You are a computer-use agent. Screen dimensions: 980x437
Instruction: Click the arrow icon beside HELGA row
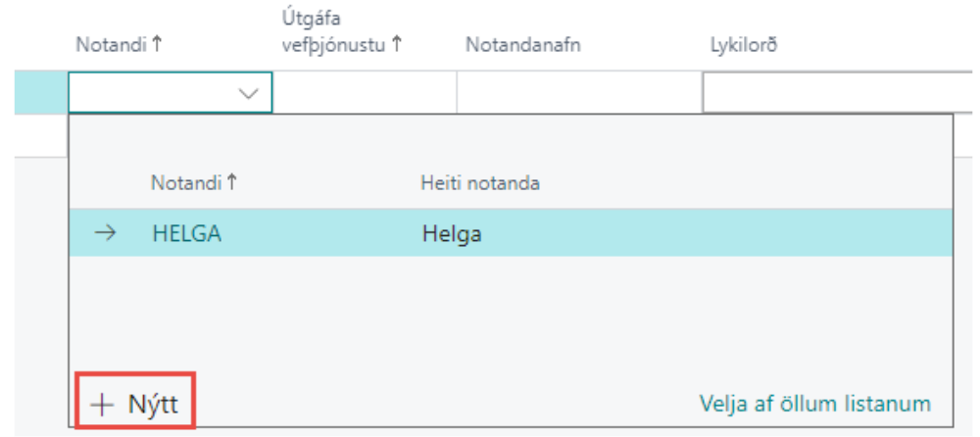pos(109,235)
